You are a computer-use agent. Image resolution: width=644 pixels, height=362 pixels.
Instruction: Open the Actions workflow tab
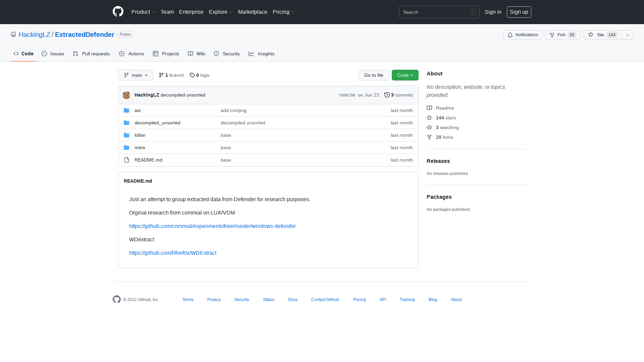coord(122,54)
